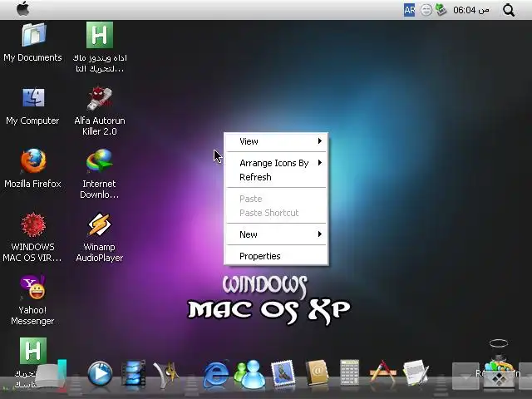
Task: Click the smiley face tray icon
Action: [x=426, y=10]
